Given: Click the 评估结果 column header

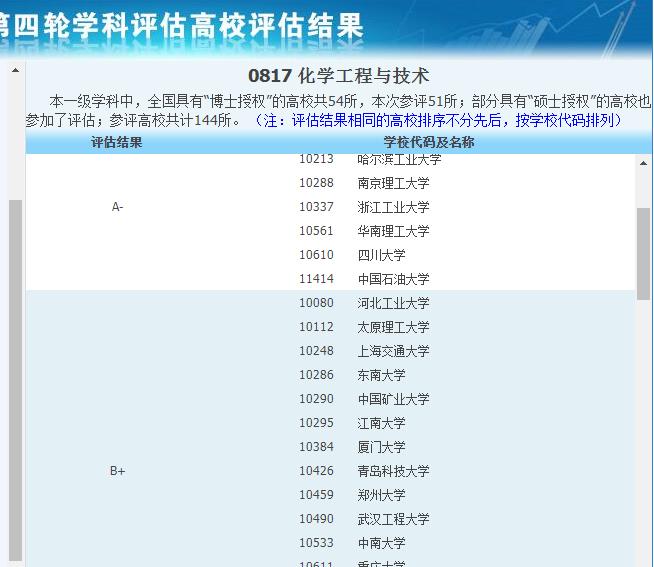Looking at the screenshot, I should click(x=117, y=142).
